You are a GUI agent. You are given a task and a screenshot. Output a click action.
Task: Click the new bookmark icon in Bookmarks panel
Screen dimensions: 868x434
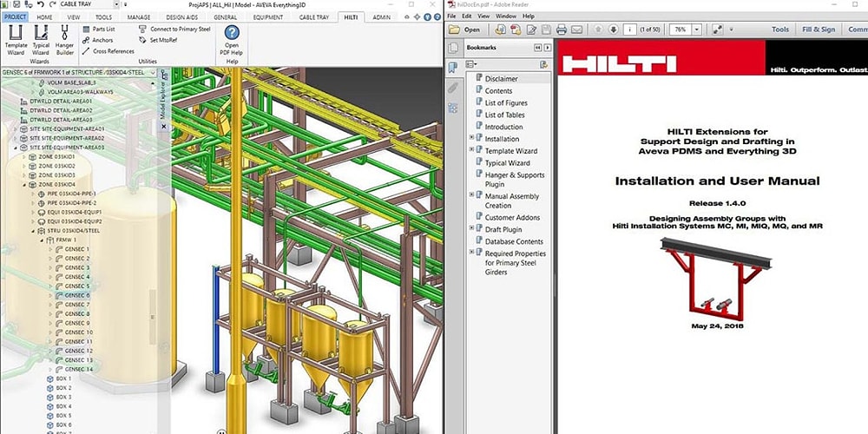(543, 65)
